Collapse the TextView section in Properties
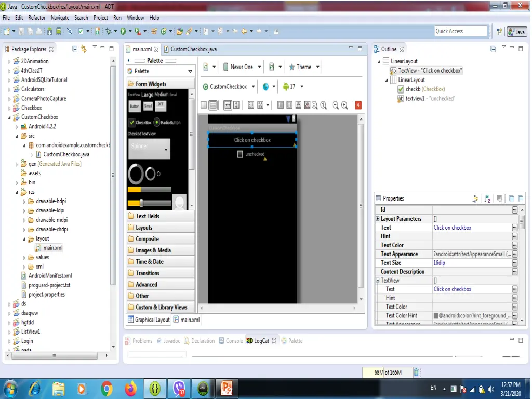This screenshot has width=532, height=399. (378, 280)
